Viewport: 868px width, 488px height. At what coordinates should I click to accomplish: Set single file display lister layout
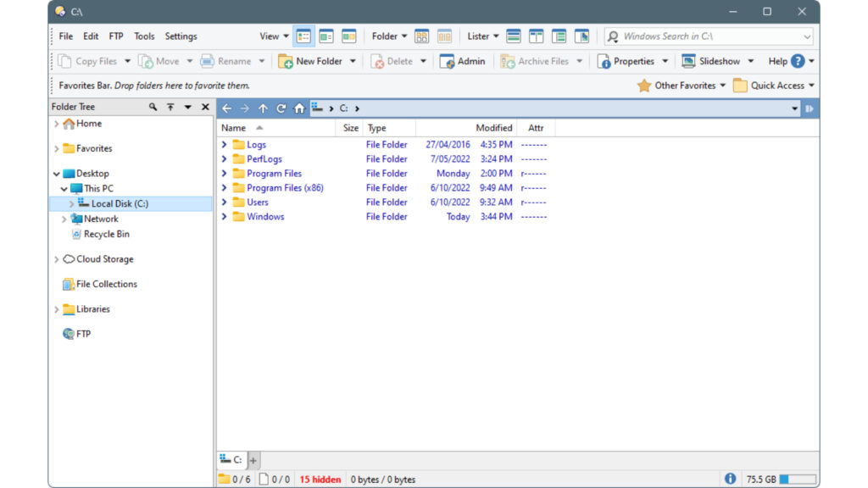[x=513, y=36]
